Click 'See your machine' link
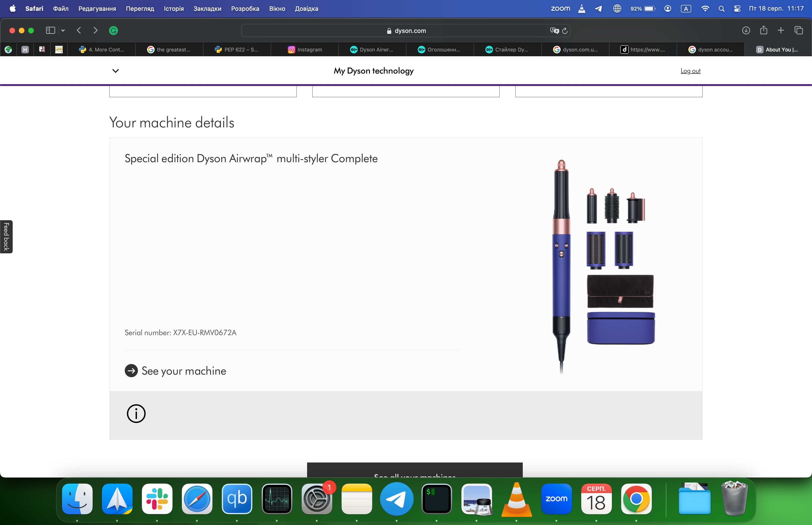812x525 pixels. click(184, 371)
